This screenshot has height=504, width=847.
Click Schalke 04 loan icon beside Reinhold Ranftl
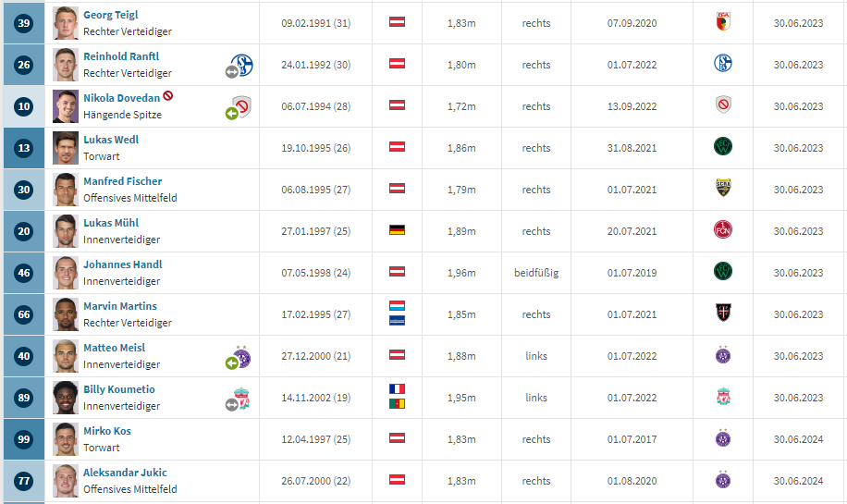pos(239,66)
